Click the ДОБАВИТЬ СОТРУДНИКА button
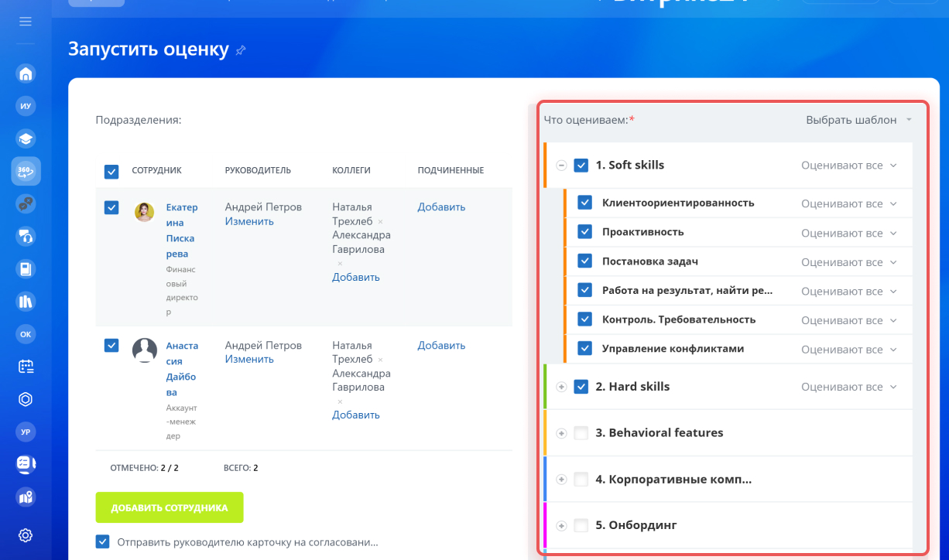 click(x=170, y=507)
